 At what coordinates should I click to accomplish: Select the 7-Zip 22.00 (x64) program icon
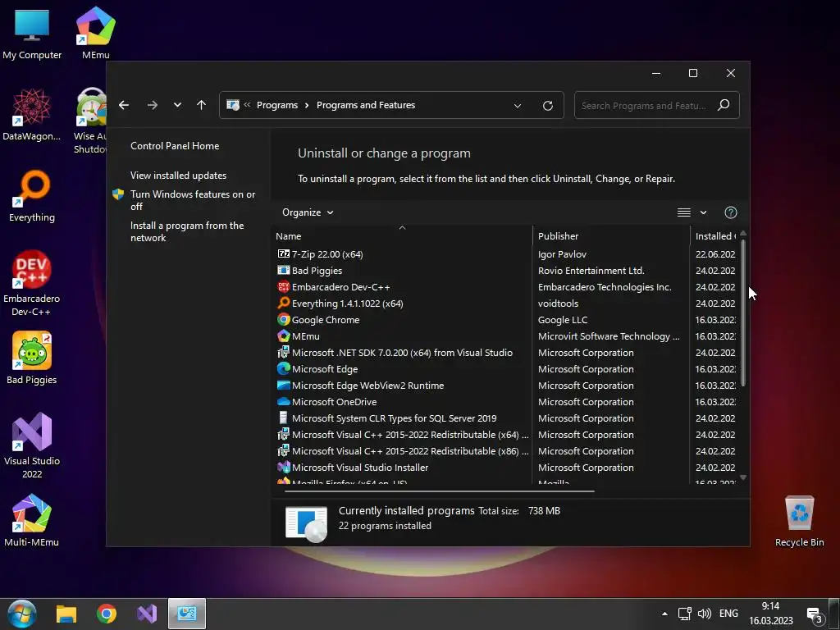(283, 254)
